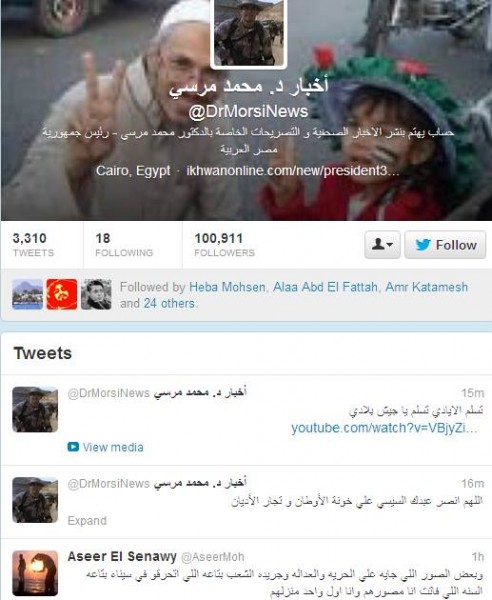The height and width of the screenshot is (600, 492).
Task: Open the youtube.com/watch link in first tweet
Action: (384, 428)
